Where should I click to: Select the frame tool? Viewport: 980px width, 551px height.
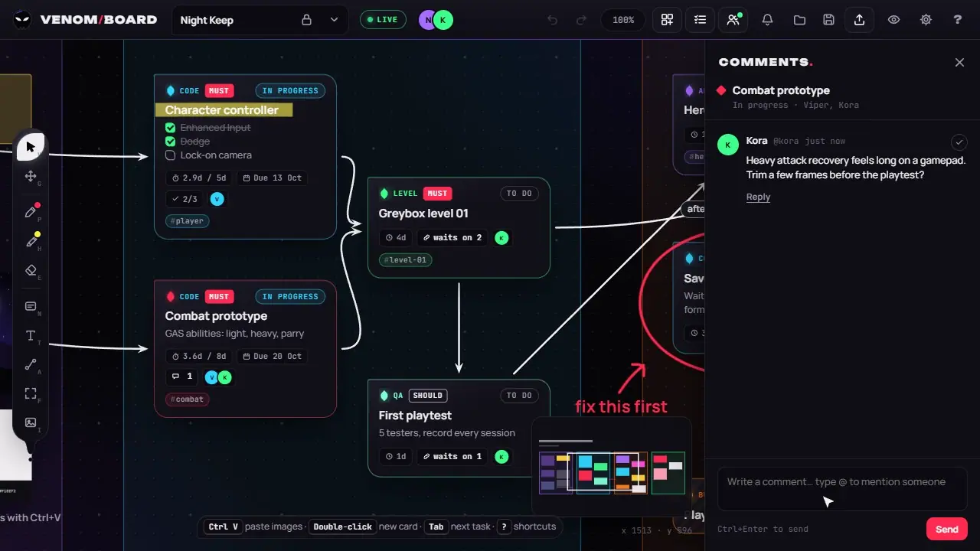tap(31, 394)
